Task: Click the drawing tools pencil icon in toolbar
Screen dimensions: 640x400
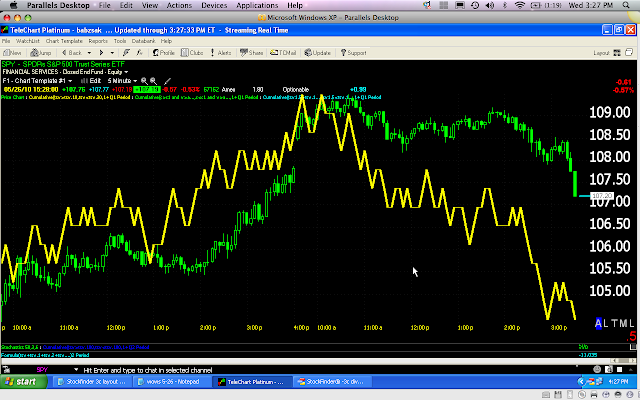Action: (x=126, y=53)
